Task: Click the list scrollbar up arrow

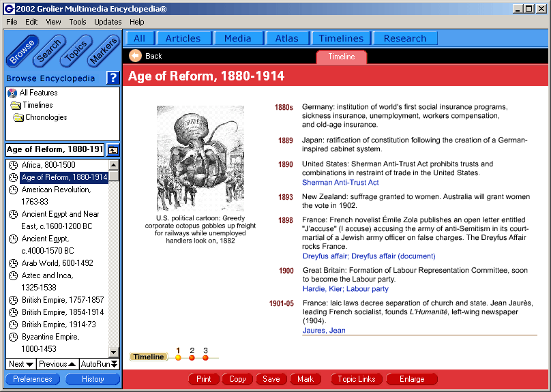Action: (x=113, y=165)
